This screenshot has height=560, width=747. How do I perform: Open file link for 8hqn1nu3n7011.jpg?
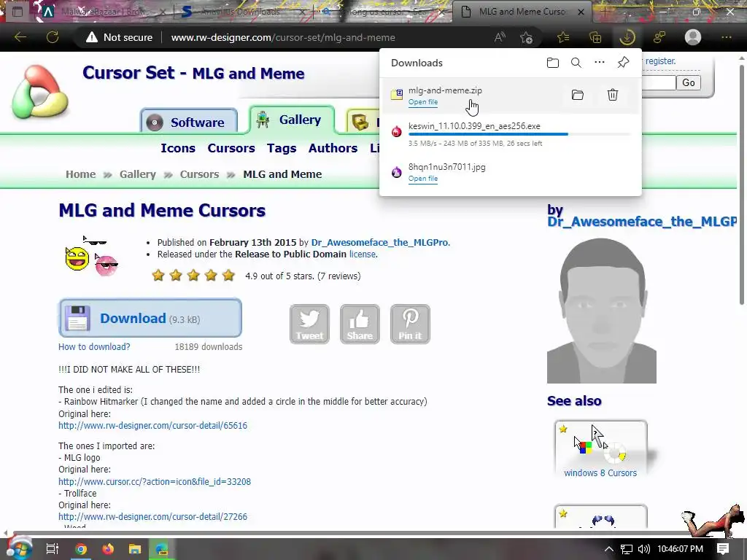coord(423,179)
